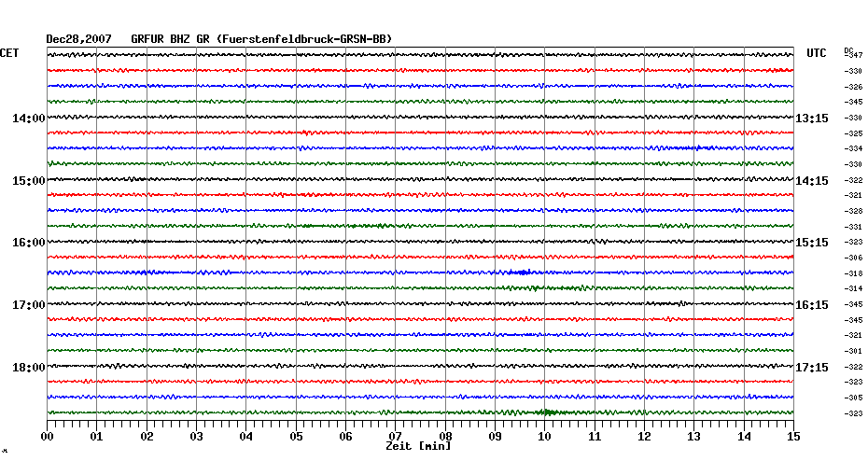Click the "01" minute axis label
The width and height of the screenshot is (868, 461).
96,437
